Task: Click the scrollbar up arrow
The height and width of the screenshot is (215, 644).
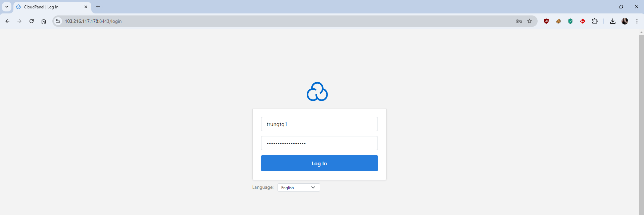Action: 641,32
